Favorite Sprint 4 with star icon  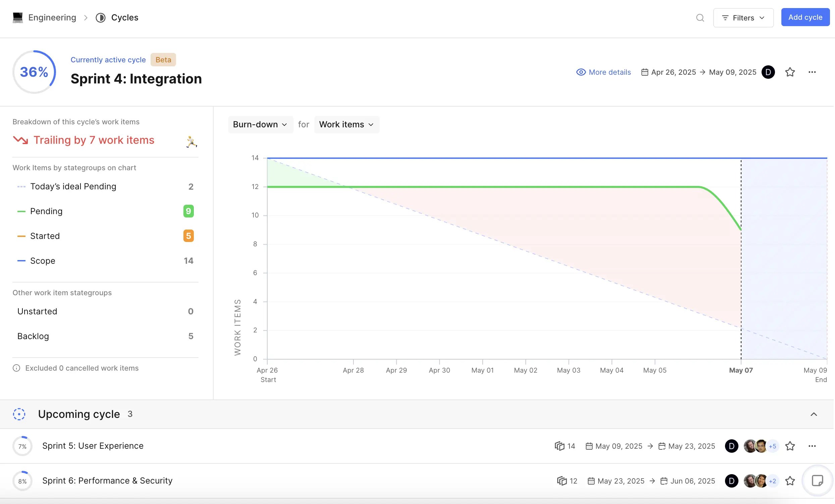coord(790,72)
